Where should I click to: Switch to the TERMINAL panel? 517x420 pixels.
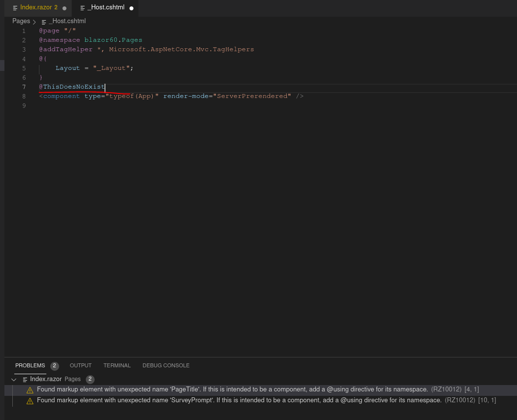click(117, 365)
